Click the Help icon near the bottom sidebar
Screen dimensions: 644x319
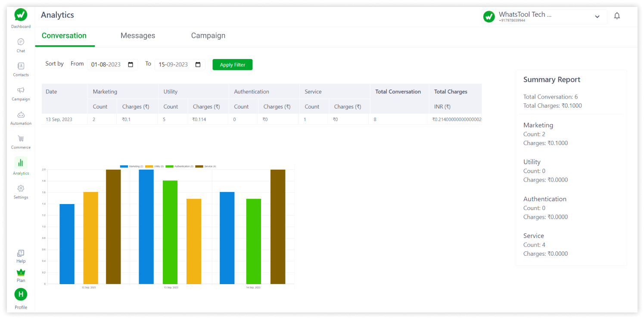20,254
